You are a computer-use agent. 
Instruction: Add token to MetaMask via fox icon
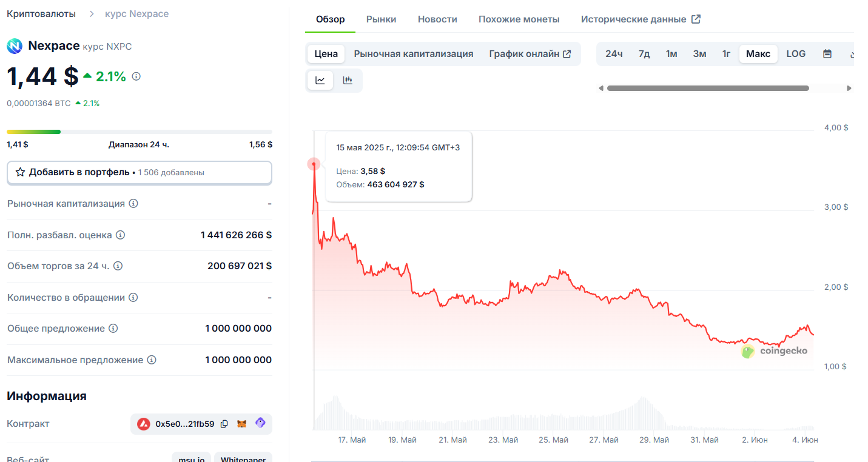242,424
